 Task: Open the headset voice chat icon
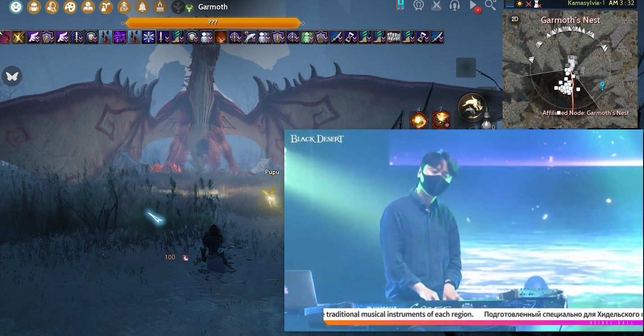coord(455,5)
